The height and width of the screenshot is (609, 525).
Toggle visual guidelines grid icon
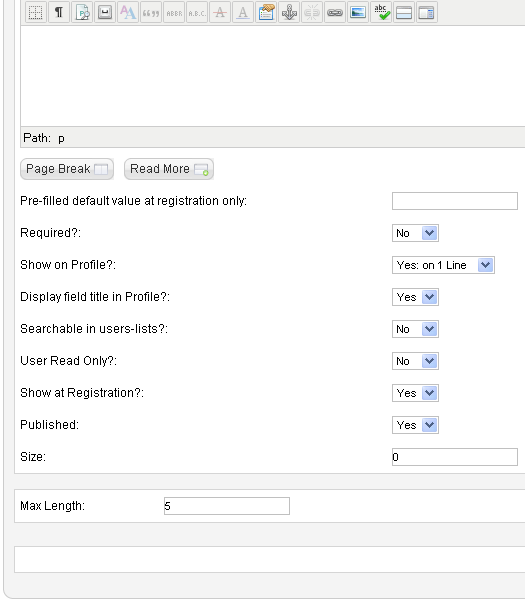[x=36, y=13]
